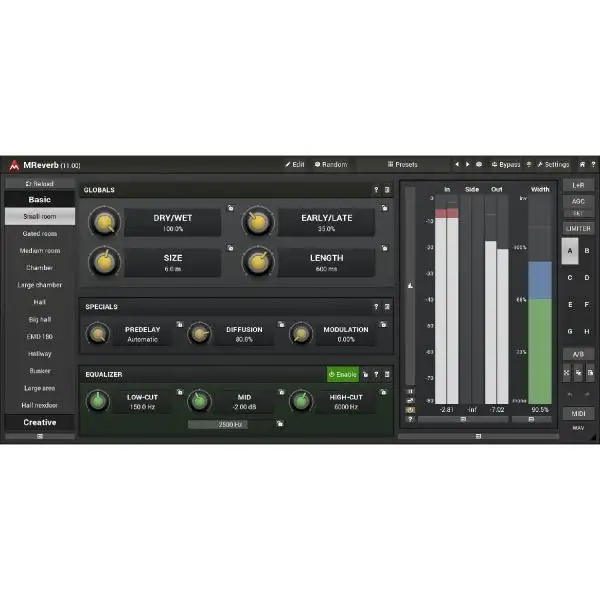Open the Presets dropdown

pos(404,164)
